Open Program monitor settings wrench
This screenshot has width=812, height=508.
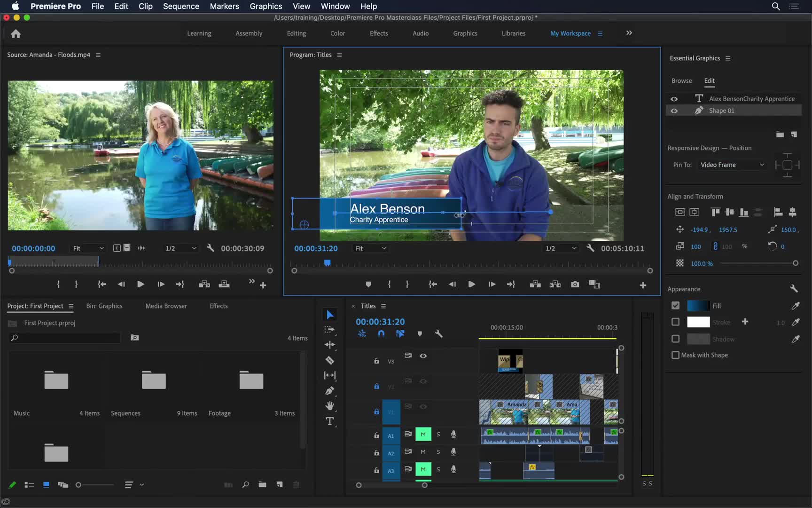(590, 247)
